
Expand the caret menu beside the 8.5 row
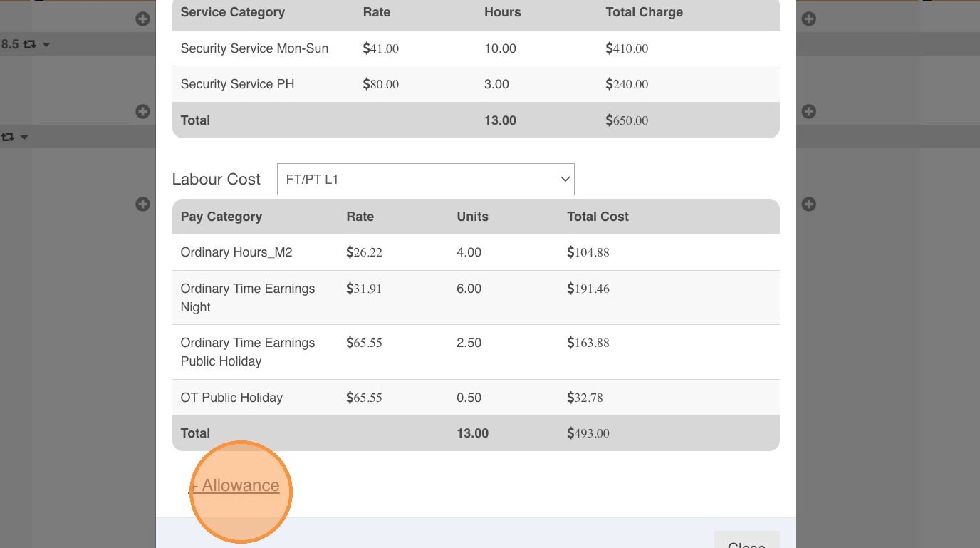click(47, 45)
